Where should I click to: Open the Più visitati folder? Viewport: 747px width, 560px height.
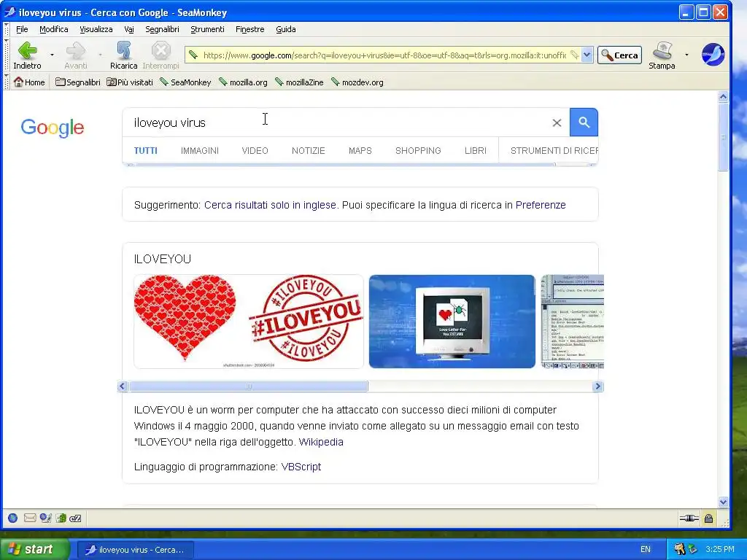[130, 82]
